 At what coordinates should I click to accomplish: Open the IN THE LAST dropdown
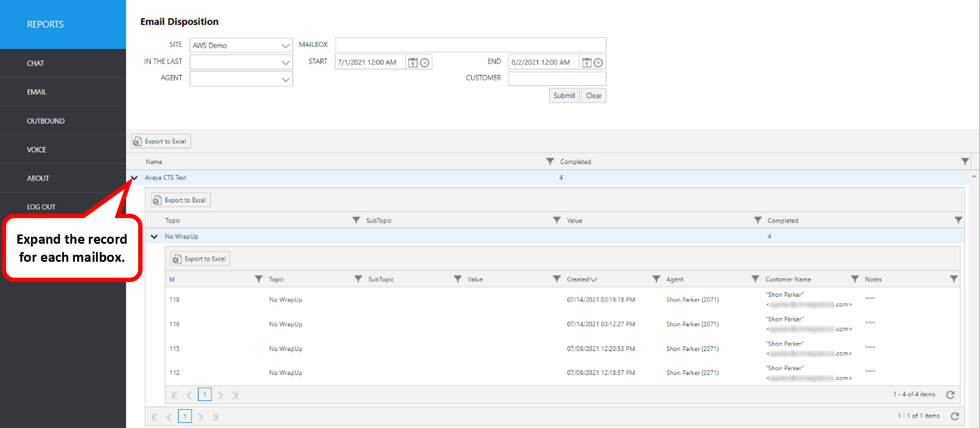(x=241, y=62)
